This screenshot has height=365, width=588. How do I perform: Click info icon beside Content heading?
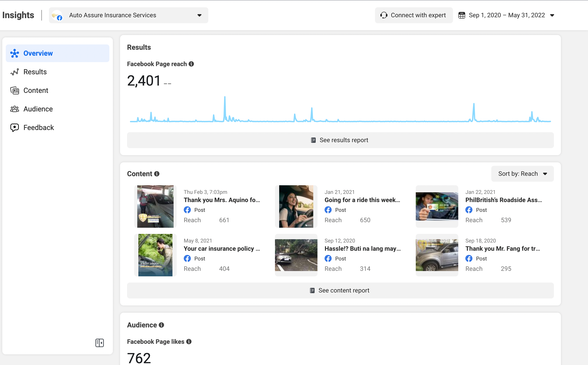pyautogui.click(x=157, y=174)
